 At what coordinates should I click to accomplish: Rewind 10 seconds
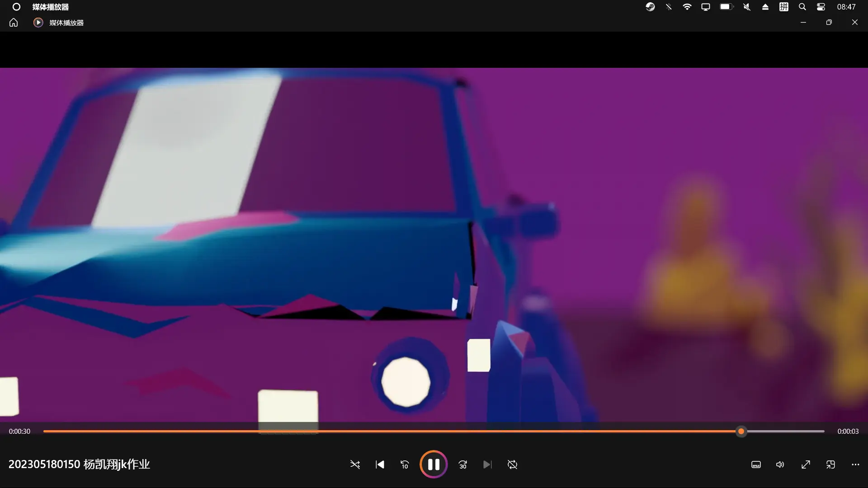[x=405, y=465]
